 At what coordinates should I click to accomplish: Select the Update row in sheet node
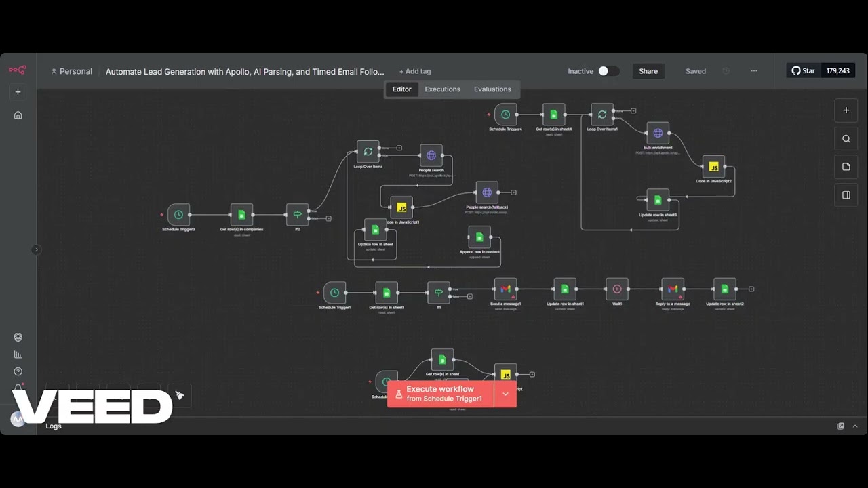click(376, 230)
